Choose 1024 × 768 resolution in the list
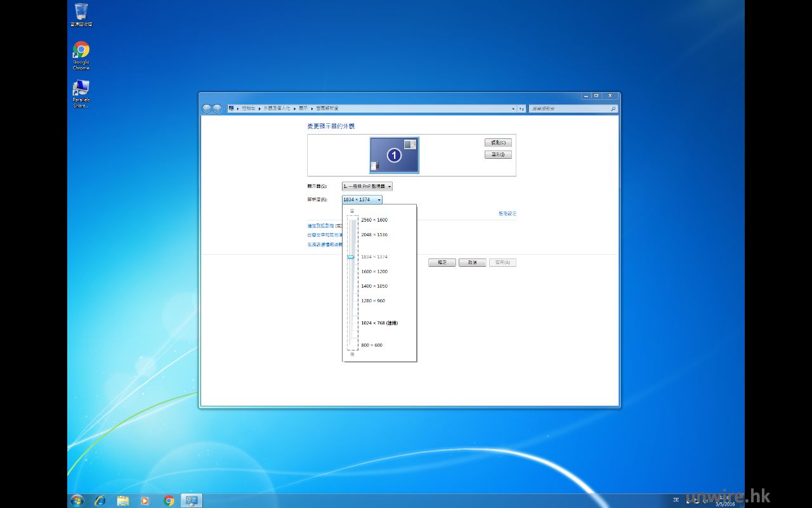812x508 pixels. [379, 323]
